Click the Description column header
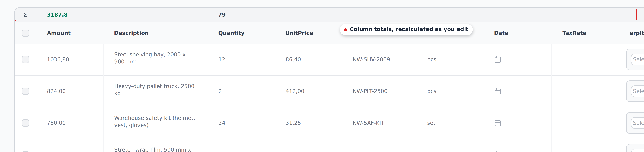 click(x=131, y=33)
